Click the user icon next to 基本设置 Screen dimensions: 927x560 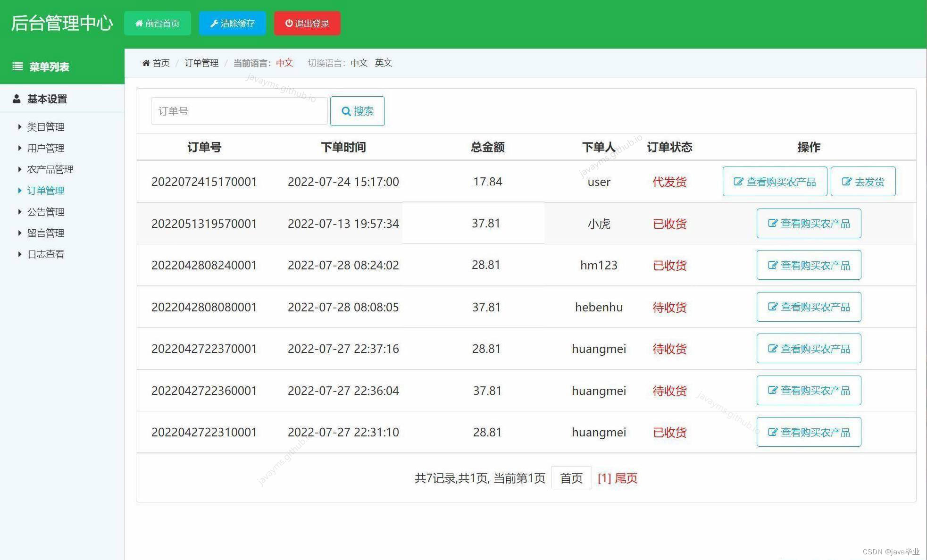[17, 99]
